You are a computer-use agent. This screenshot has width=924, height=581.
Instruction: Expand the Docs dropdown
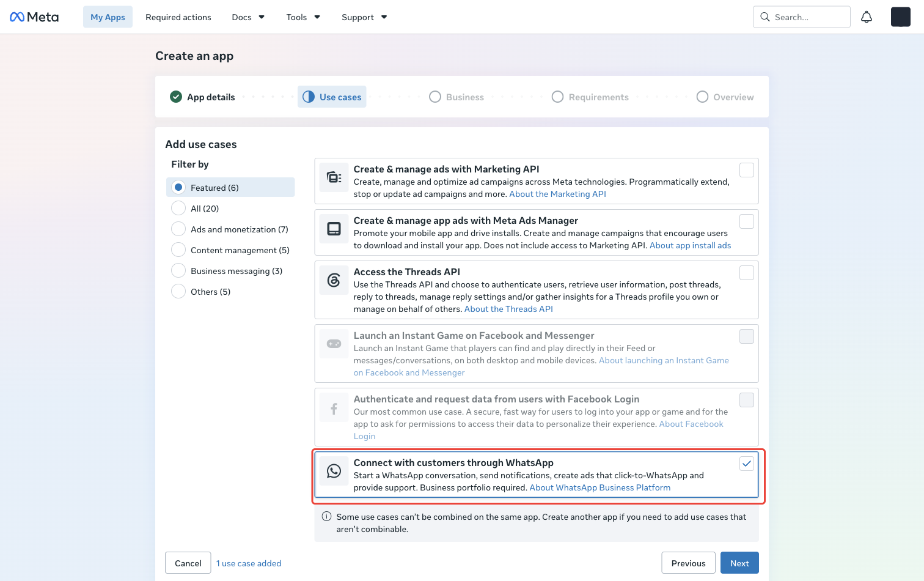[248, 17]
